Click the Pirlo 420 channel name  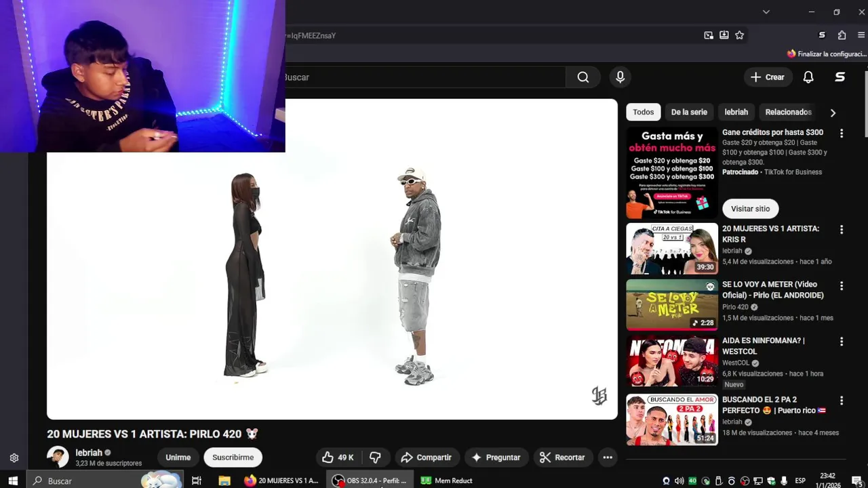coord(735,307)
